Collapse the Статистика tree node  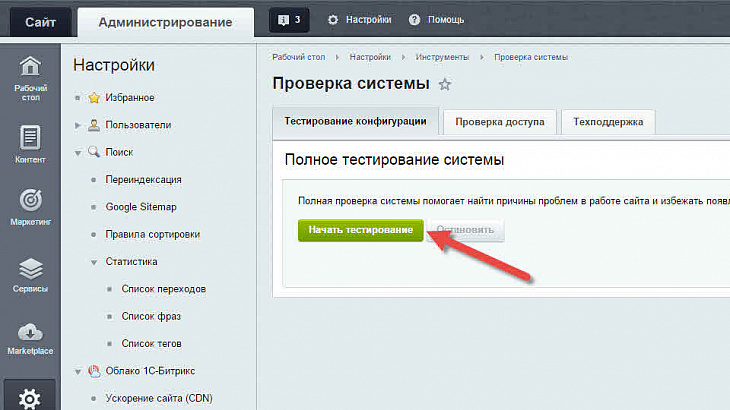pos(94,262)
